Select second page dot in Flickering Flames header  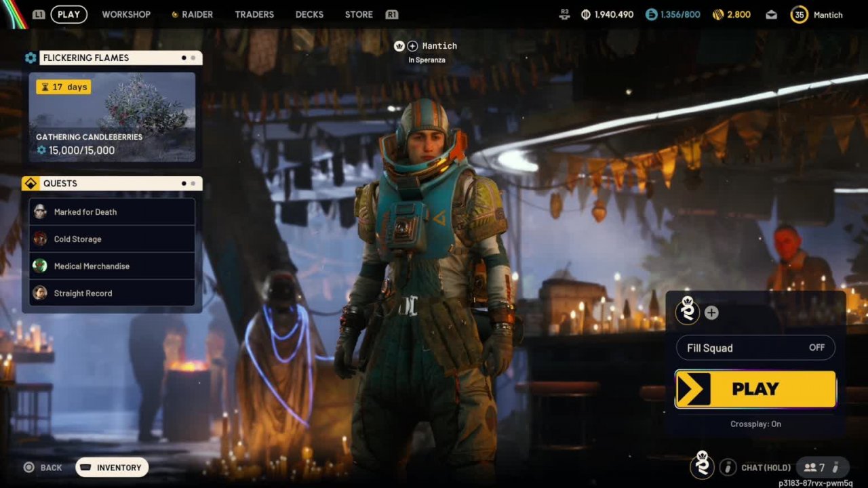coord(193,58)
